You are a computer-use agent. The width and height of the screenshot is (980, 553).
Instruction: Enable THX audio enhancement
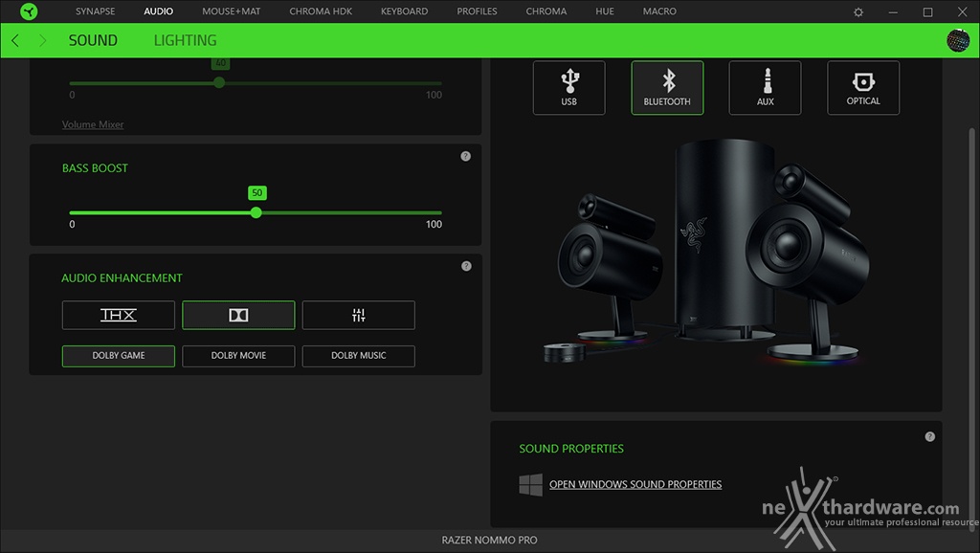pyautogui.click(x=118, y=315)
